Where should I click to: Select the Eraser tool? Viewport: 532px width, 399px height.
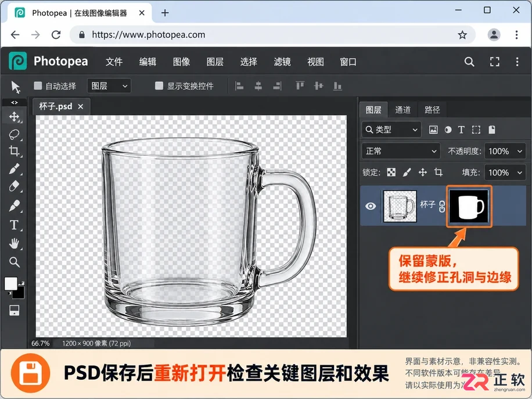(x=15, y=186)
